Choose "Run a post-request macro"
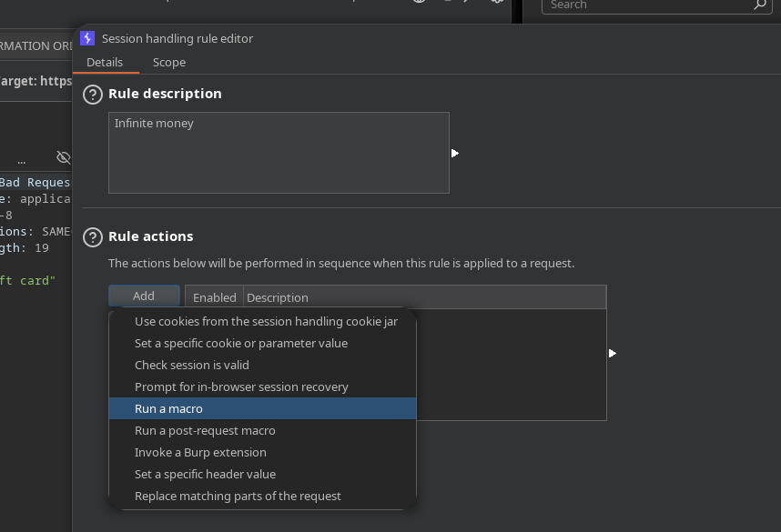 pos(205,431)
